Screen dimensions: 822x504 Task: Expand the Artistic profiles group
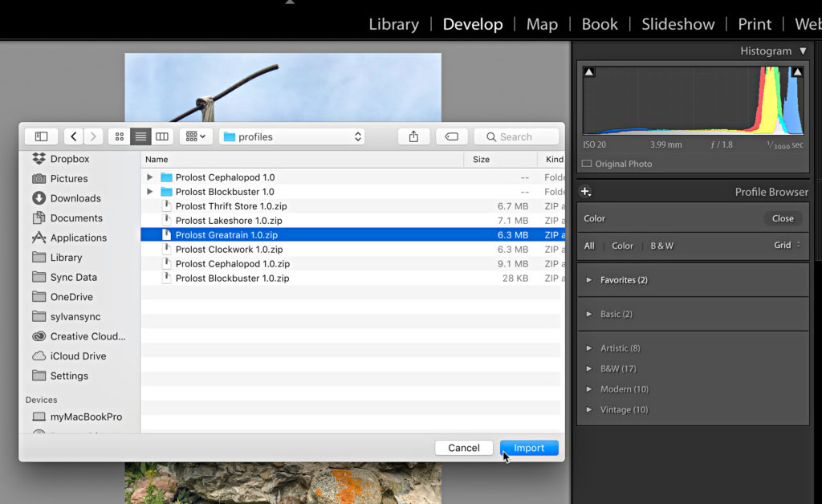click(589, 348)
